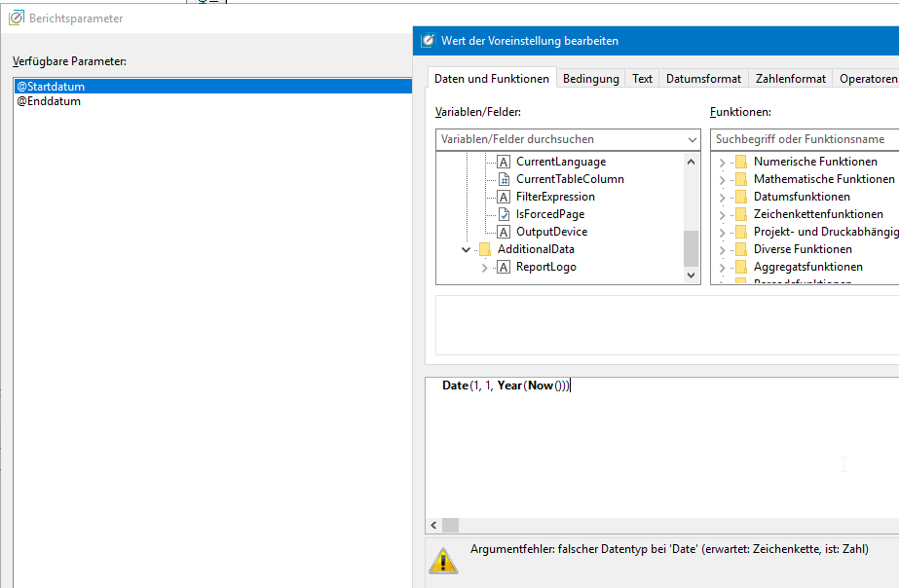Screen dimensions: 899x588
Task: Expand the Numerische Funktionen category
Action: pos(723,163)
